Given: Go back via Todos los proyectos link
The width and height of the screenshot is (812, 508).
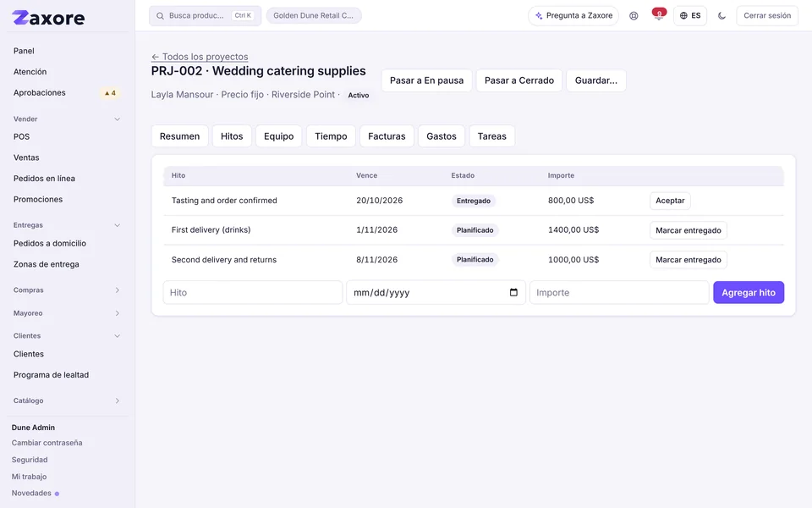Looking at the screenshot, I should pos(200,57).
